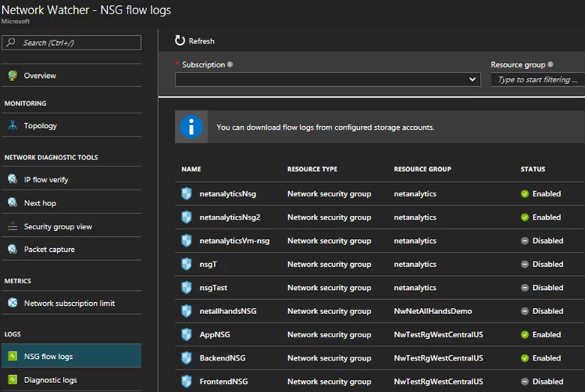Click the gray Disabled icon for nsgT
Image resolution: width=585 pixels, height=392 pixels.
pos(524,264)
